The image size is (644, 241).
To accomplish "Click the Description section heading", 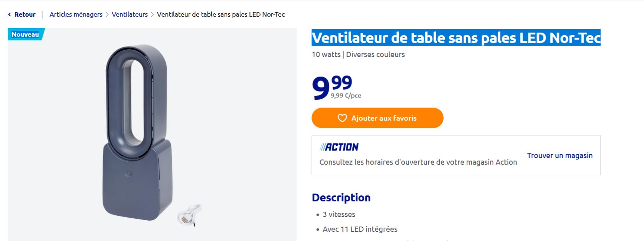I will pyautogui.click(x=341, y=198).
